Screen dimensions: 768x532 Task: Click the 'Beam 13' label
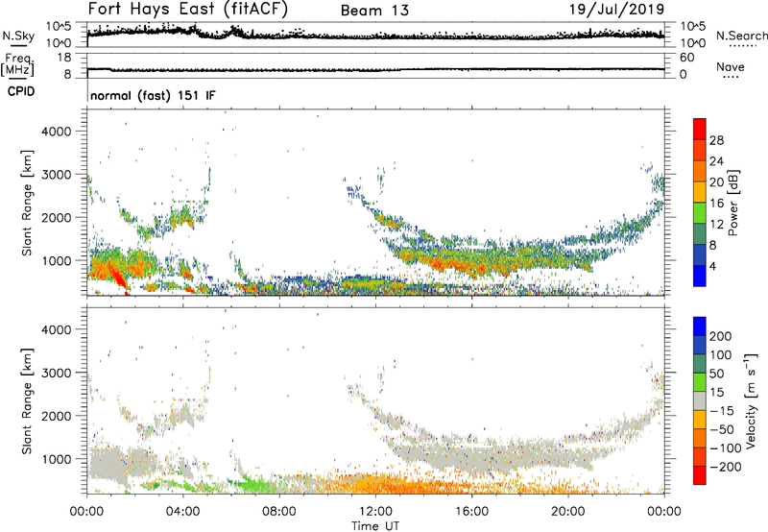coord(374,11)
